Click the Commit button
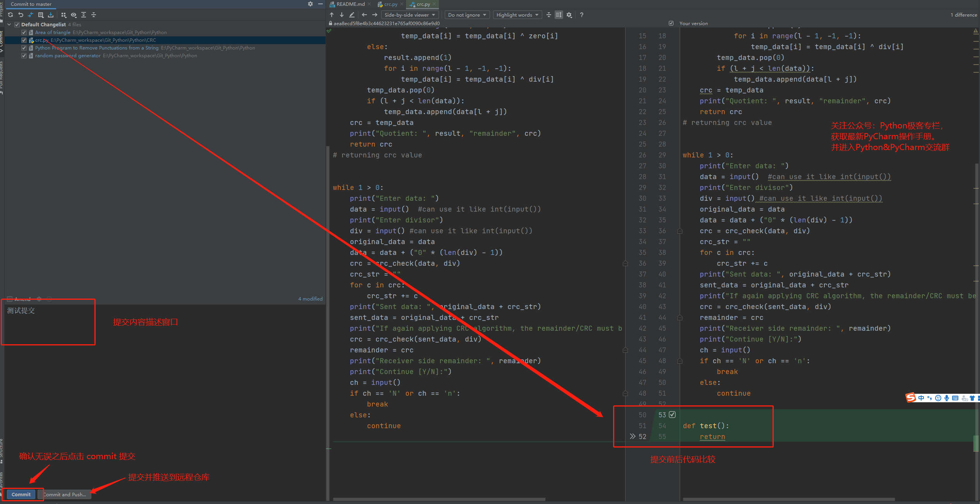The image size is (980, 504). (21, 494)
